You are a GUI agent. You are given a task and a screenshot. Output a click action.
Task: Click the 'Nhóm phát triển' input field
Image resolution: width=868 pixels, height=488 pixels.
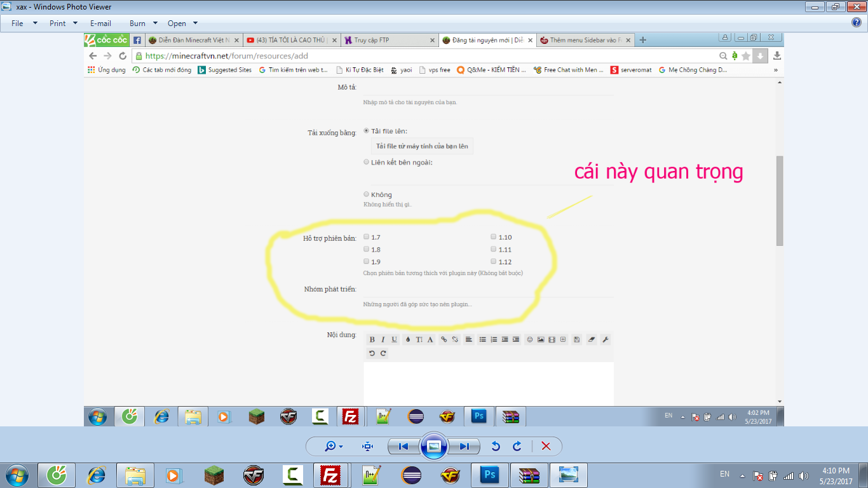tap(488, 290)
